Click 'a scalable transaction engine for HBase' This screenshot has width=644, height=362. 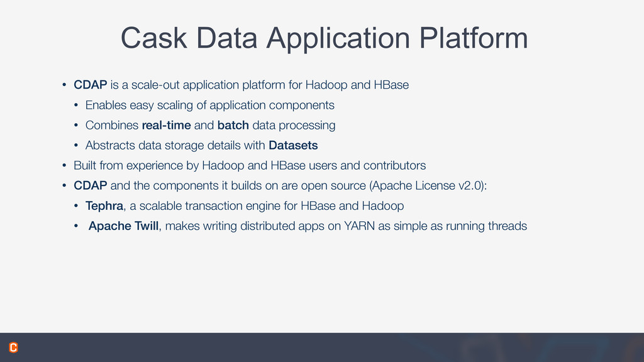(233, 206)
